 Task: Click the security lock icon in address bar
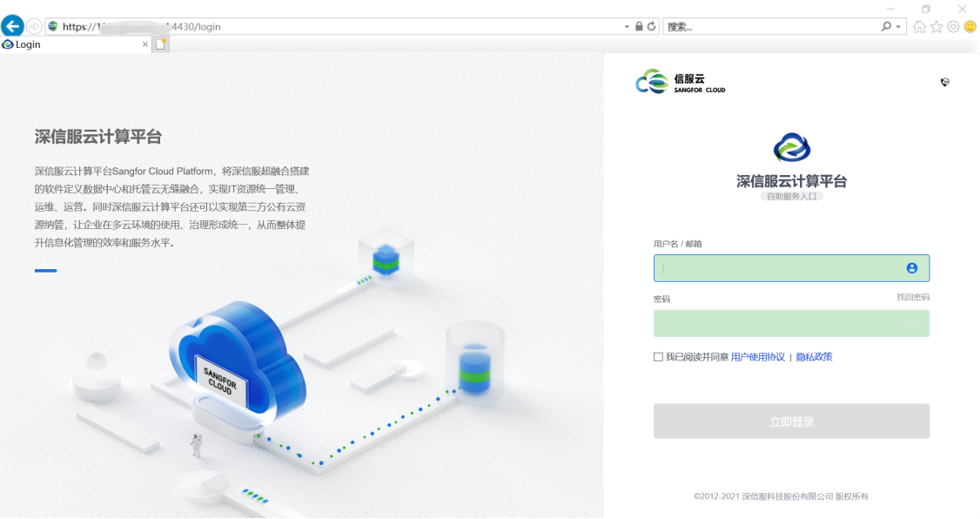tap(639, 26)
